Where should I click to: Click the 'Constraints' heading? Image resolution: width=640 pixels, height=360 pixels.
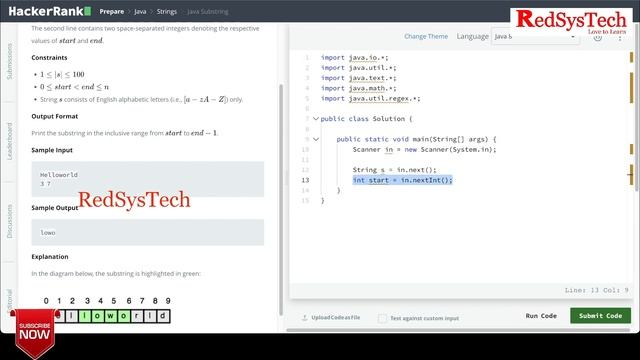click(x=49, y=58)
